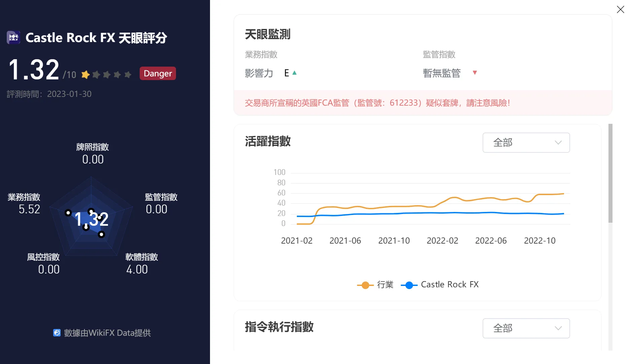The image size is (630, 364).
Task: Click the 2021-06 axis label
Action: (345, 241)
